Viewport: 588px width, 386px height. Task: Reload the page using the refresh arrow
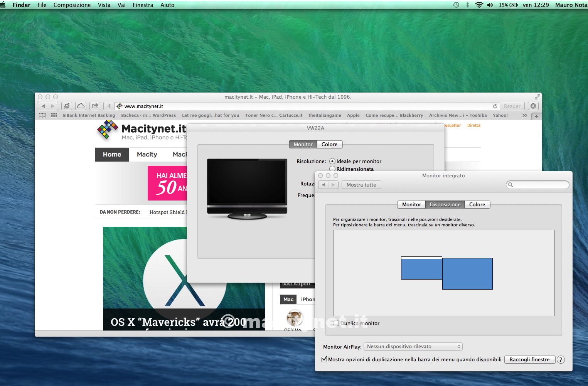[495, 106]
